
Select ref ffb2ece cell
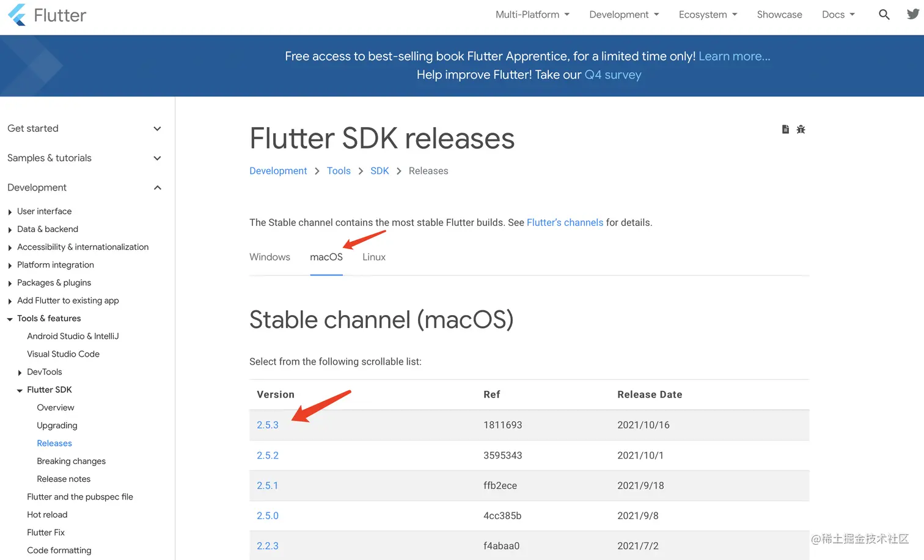tap(500, 485)
